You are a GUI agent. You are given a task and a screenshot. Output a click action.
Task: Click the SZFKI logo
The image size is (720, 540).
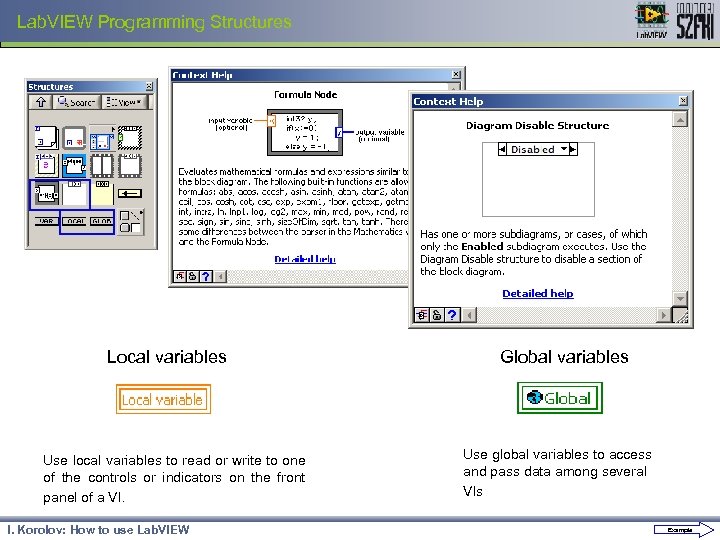(x=695, y=21)
